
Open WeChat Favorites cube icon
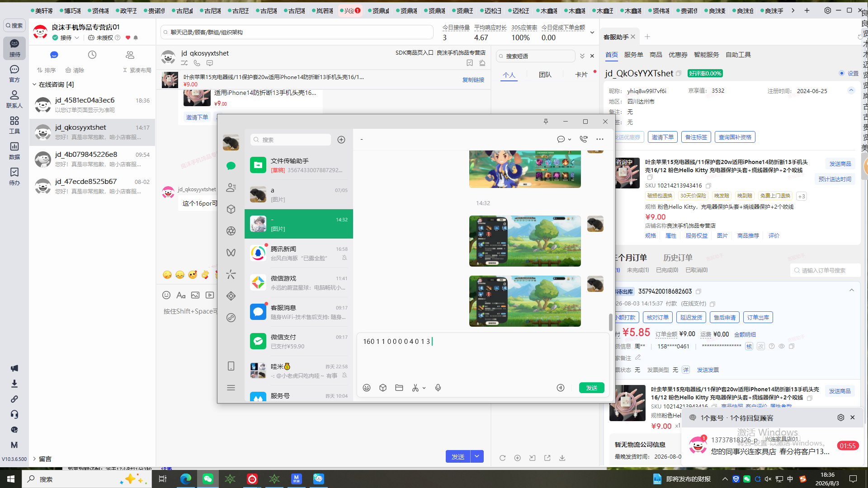[231, 209]
